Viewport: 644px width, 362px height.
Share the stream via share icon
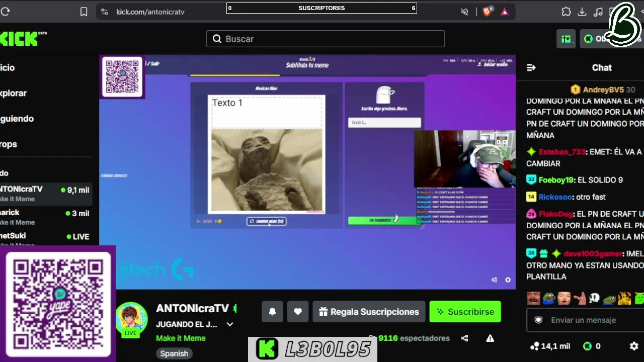(x=464, y=338)
